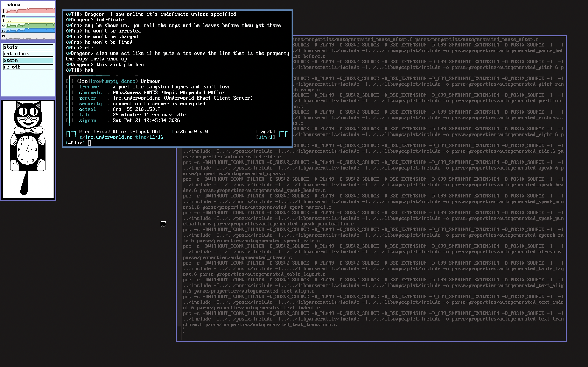
Task: Click the win/1 window indicator
Action: [x=266, y=137]
